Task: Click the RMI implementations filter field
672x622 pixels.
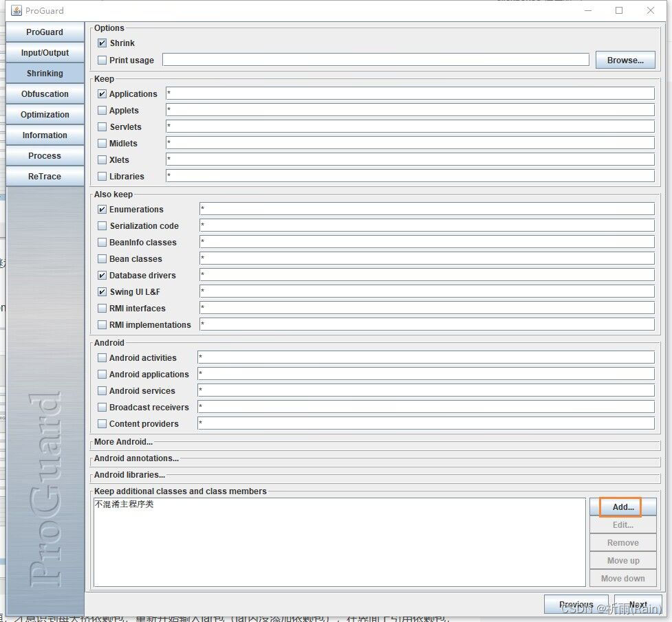Action: (427, 324)
